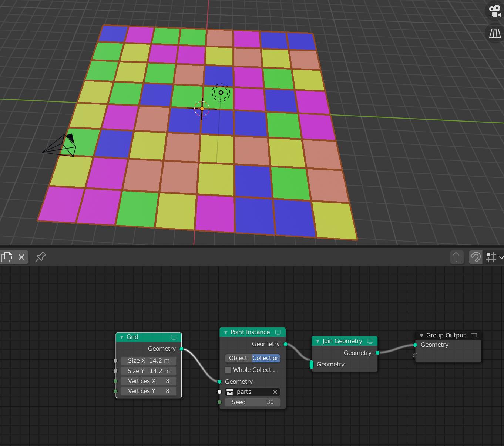This screenshot has width=504, height=446.
Task: Select Object instance type button
Action: pos(238,358)
